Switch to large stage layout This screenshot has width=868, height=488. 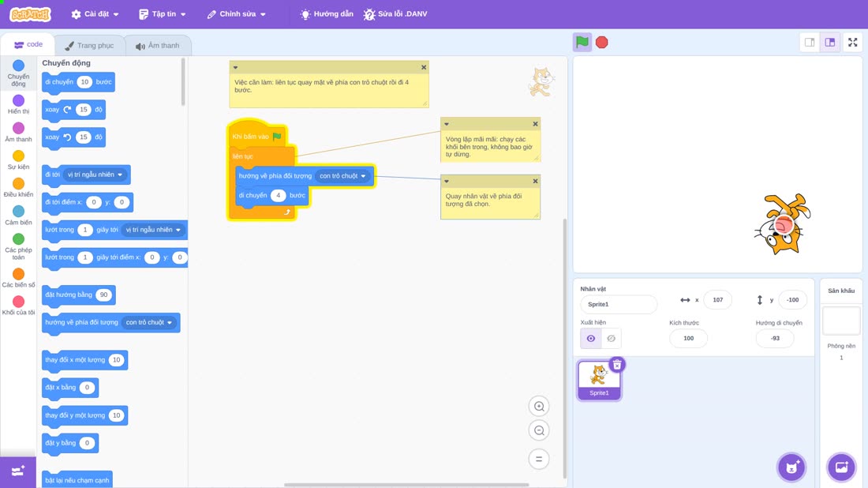(x=830, y=42)
